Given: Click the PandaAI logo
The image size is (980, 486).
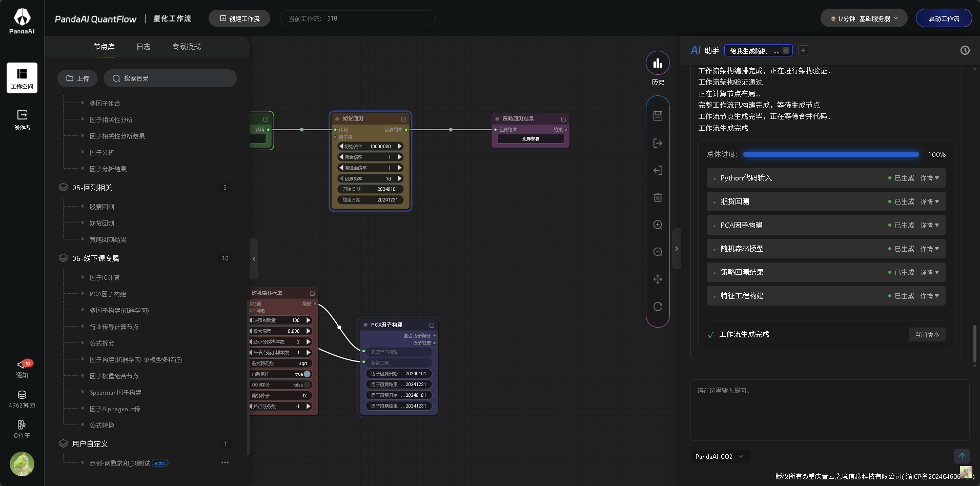Looking at the screenshot, I should 22,21.
